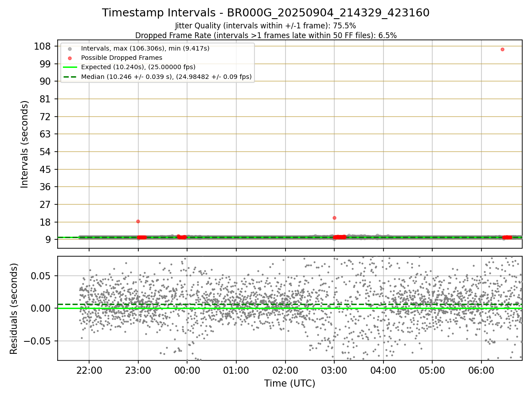The width and height of the screenshot is (532, 399).
Task: Click the solid green Expected line sample in legend
Action: 70,67
